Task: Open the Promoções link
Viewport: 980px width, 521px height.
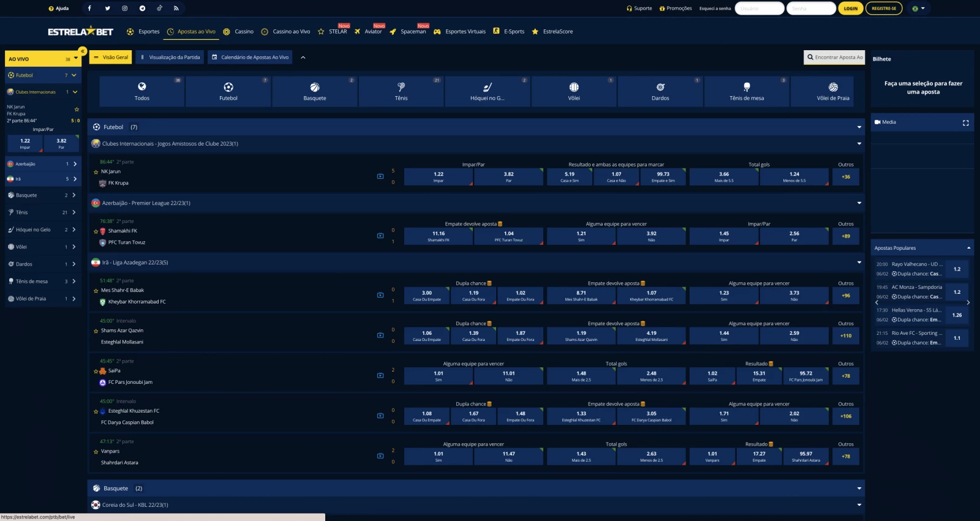Action: [x=676, y=9]
